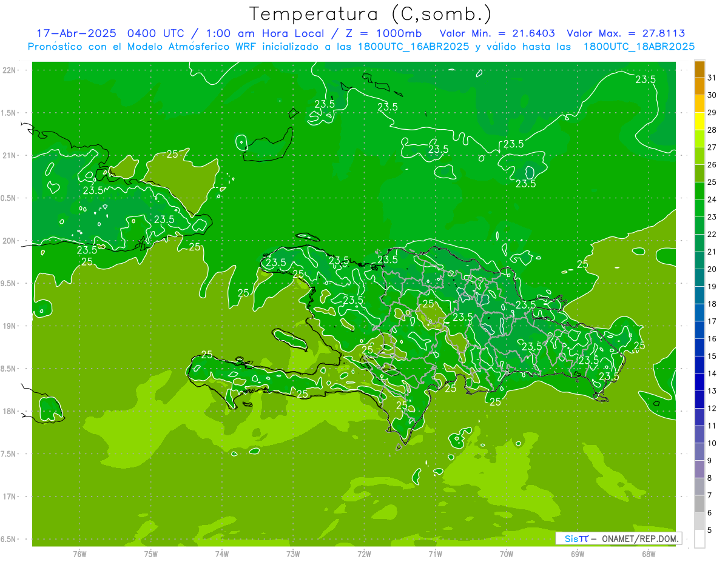Click the "70W" longitude axis label
The height and width of the screenshot is (562, 728).
pyautogui.click(x=506, y=554)
